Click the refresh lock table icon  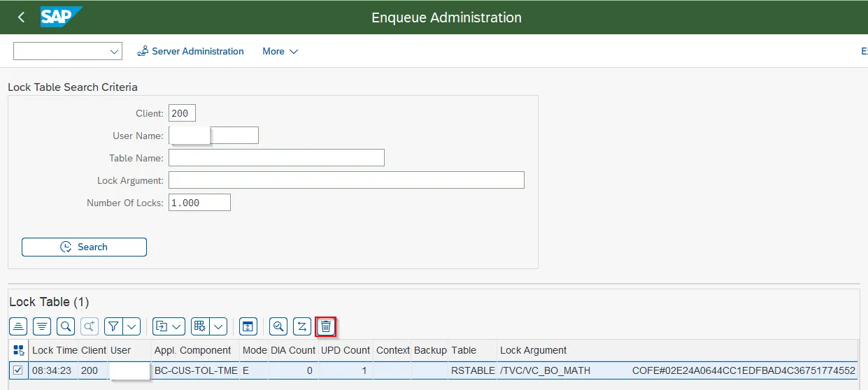pyautogui.click(x=302, y=326)
